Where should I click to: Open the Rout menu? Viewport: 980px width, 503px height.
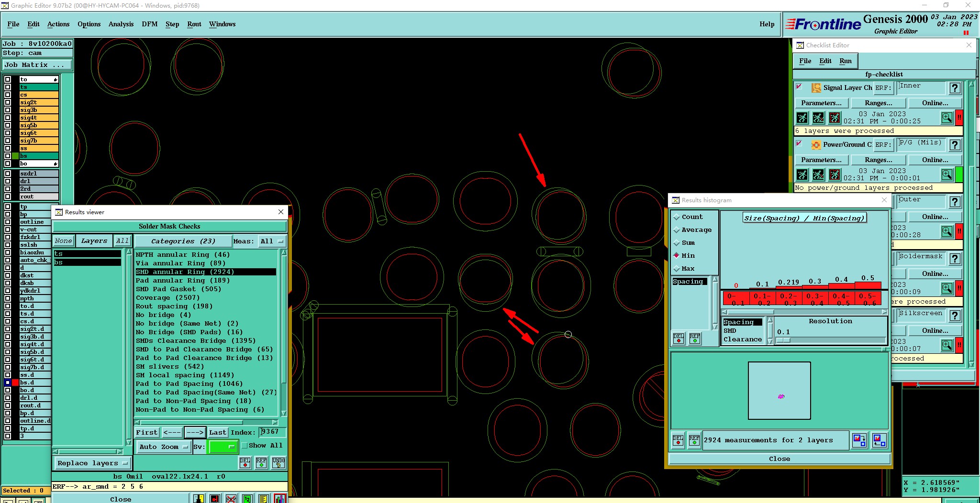point(194,24)
